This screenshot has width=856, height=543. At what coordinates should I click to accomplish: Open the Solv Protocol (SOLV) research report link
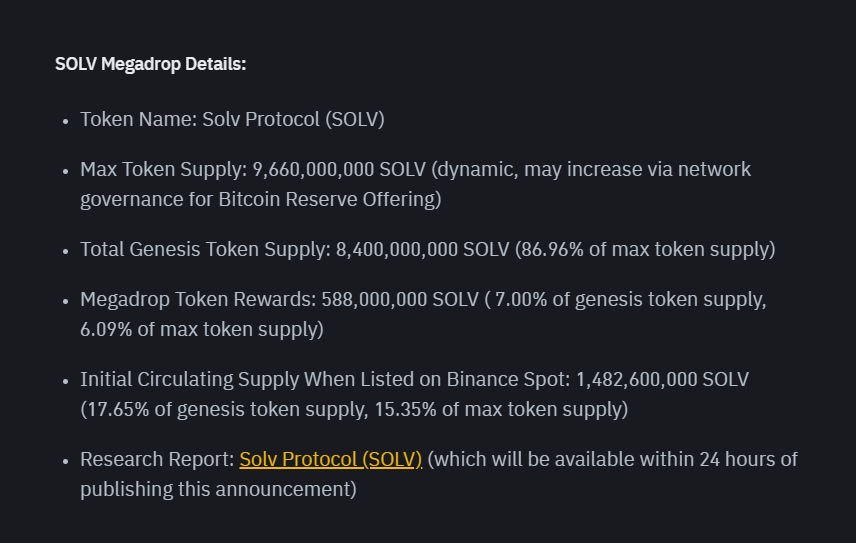[330, 460]
